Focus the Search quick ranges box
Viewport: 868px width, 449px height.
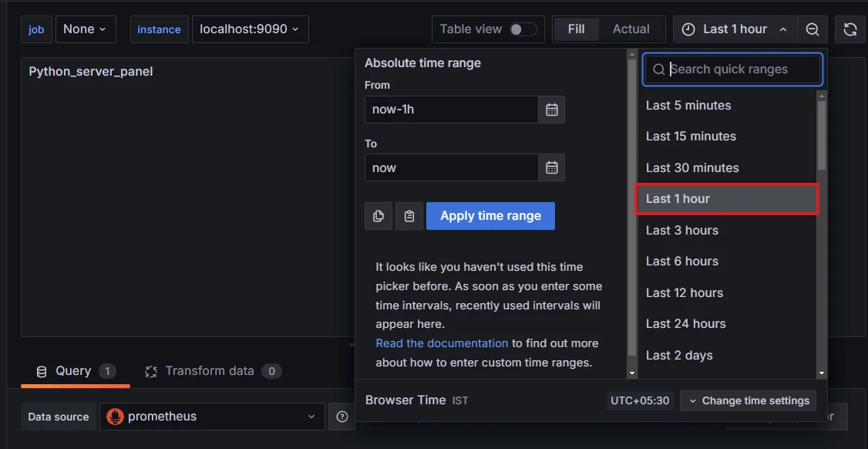[732, 69]
